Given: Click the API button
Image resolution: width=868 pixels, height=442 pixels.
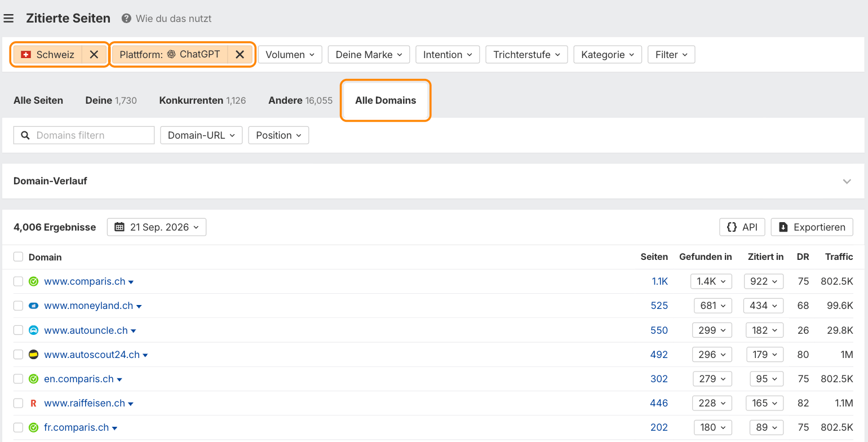Looking at the screenshot, I should pyautogui.click(x=742, y=227).
